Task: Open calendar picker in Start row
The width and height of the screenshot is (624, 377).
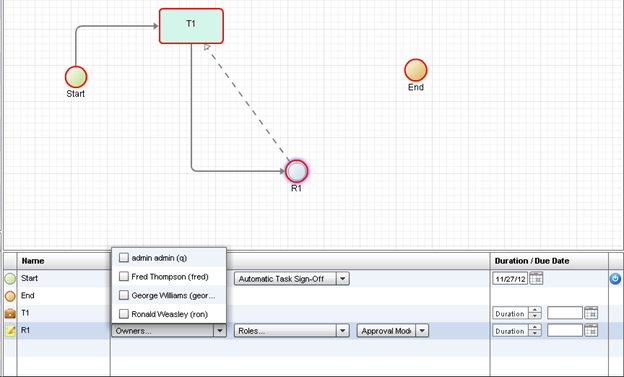Action: point(536,278)
